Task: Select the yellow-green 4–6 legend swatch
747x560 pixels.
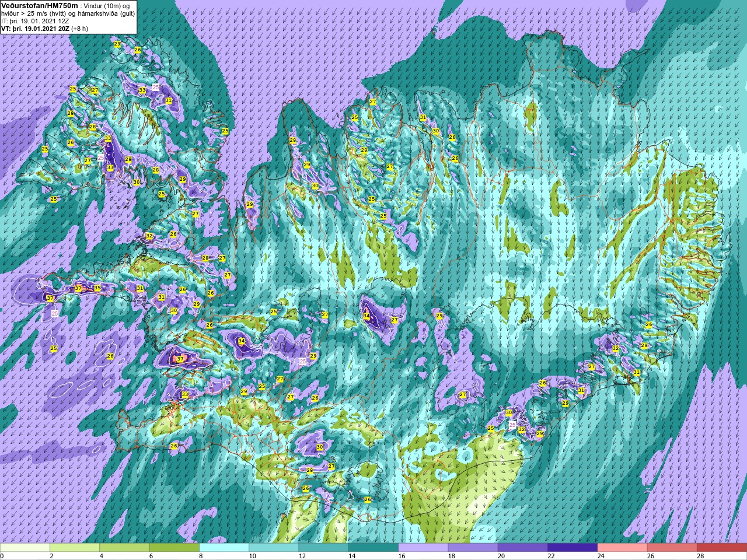Action: tap(124, 548)
